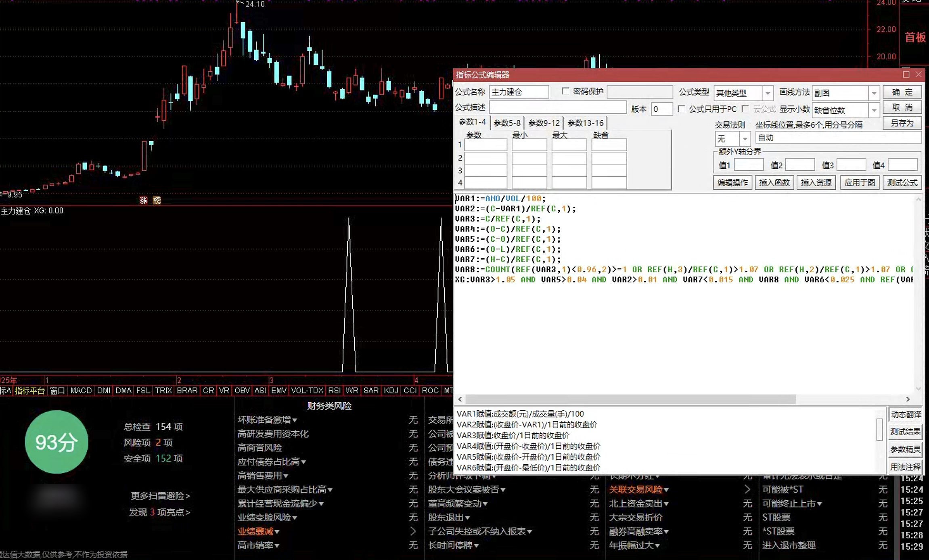Click the 值1 input field
This screenshot has height=560, width=929.
[x=749, y=165]
